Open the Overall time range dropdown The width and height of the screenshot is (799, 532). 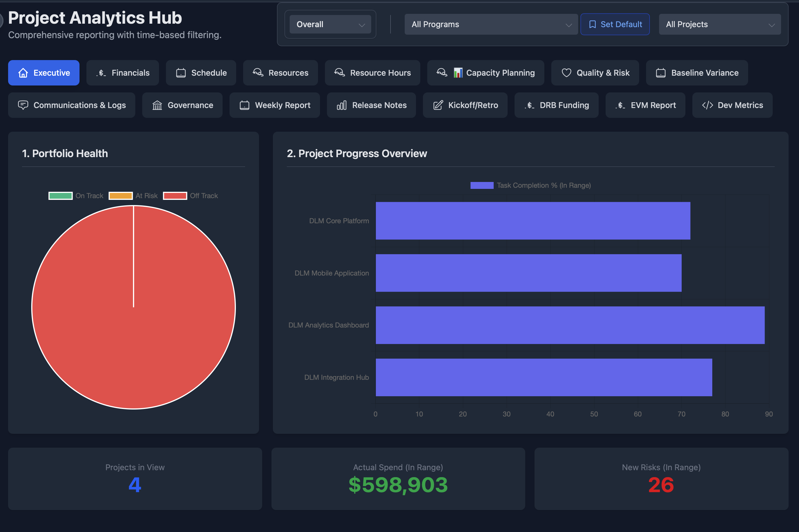pyautogui.click(x=330, y=25)
